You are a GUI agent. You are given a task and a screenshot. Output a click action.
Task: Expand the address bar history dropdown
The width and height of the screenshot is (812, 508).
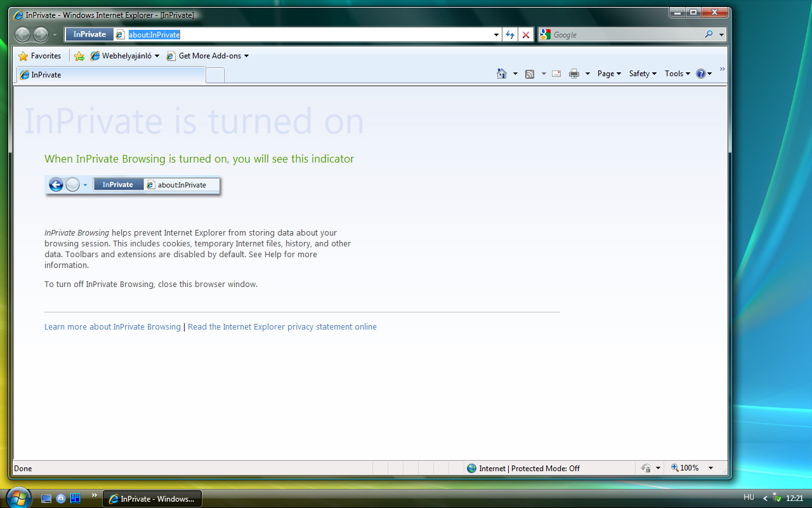tap(496, 35)
